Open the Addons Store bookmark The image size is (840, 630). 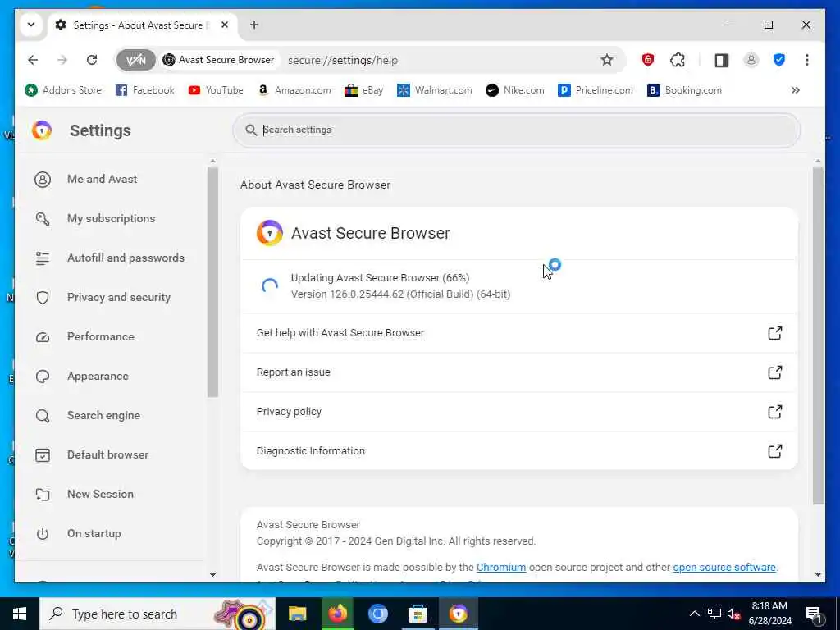pyautogui.click(x=63, y=90)
